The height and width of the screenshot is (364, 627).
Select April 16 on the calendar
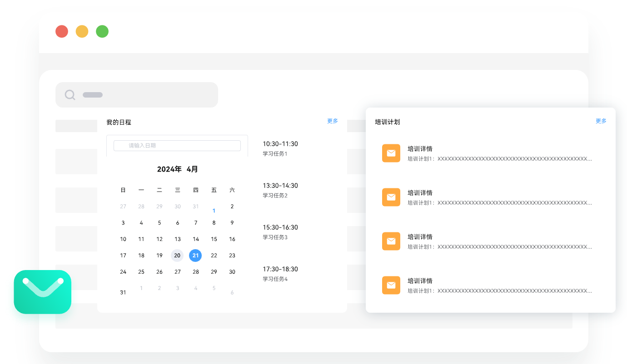click(x=232, y=239)
